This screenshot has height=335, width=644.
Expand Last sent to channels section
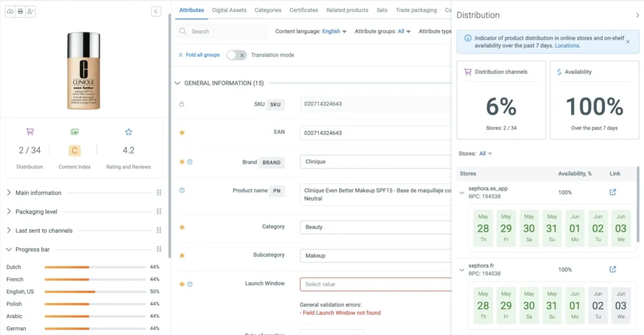point(9,230)
